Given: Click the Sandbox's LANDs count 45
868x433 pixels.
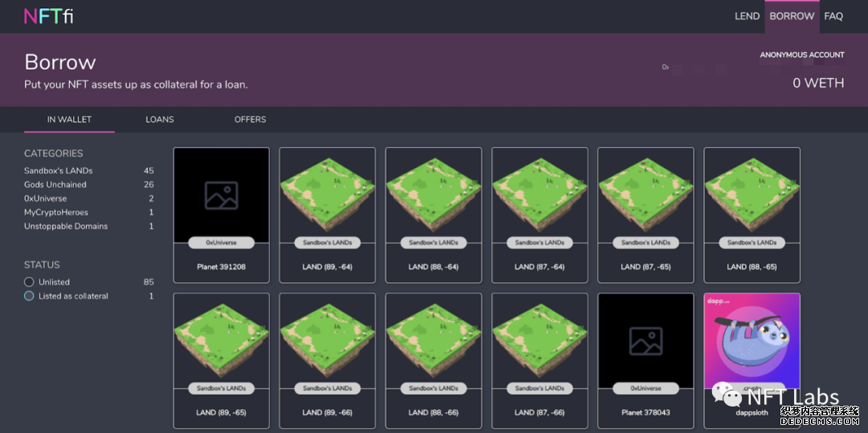Looking at the screenshot, I should [x=149, y=171].
